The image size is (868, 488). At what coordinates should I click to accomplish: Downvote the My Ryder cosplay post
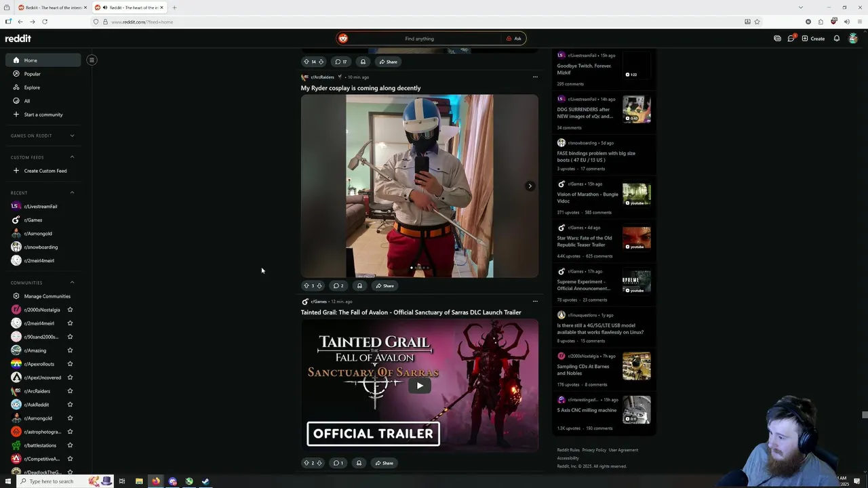tap(319, 285)
